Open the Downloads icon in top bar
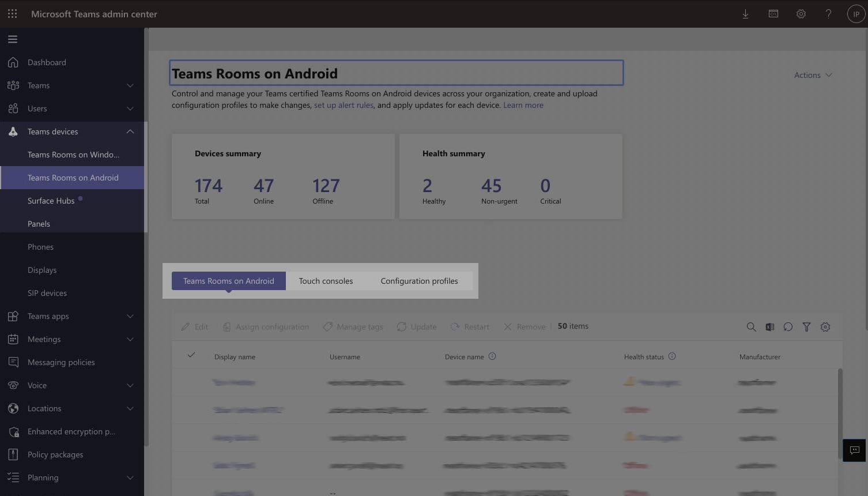 (x=745, y=13)
